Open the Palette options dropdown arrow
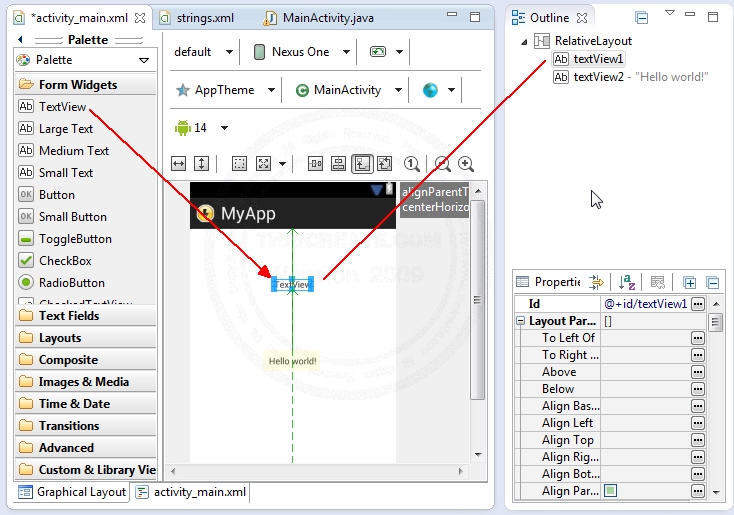Viewport: 734px width, 515px height. coord(144,60)
